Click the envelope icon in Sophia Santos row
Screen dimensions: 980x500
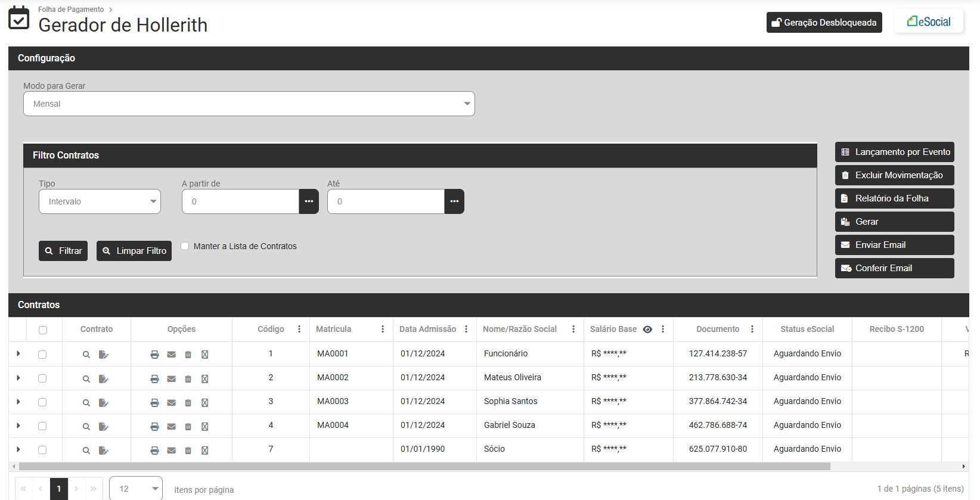coord(171,403)
